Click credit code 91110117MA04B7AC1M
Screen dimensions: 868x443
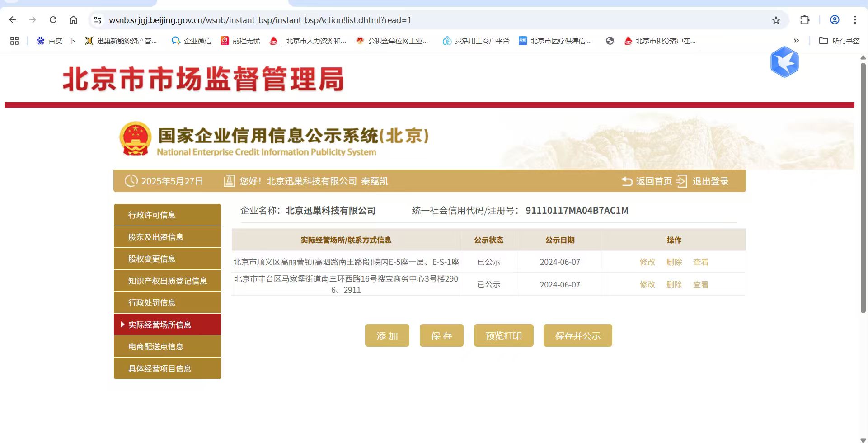point(577,211)
